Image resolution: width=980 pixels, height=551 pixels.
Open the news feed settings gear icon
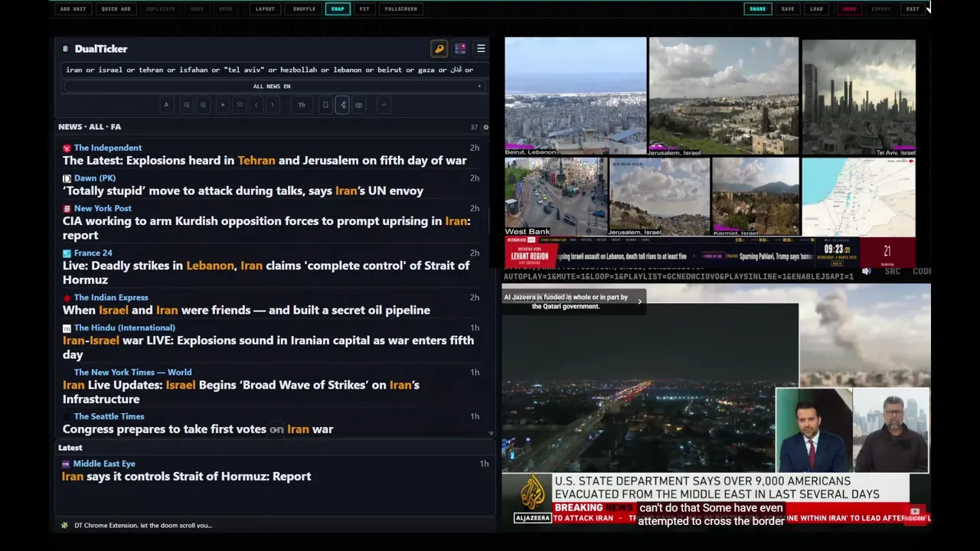click(485, 127)
